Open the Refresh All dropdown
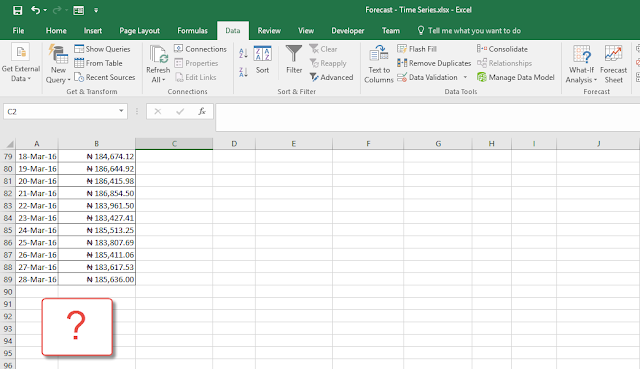The height and width of the screenshot is (369, 640). [158, 64]
